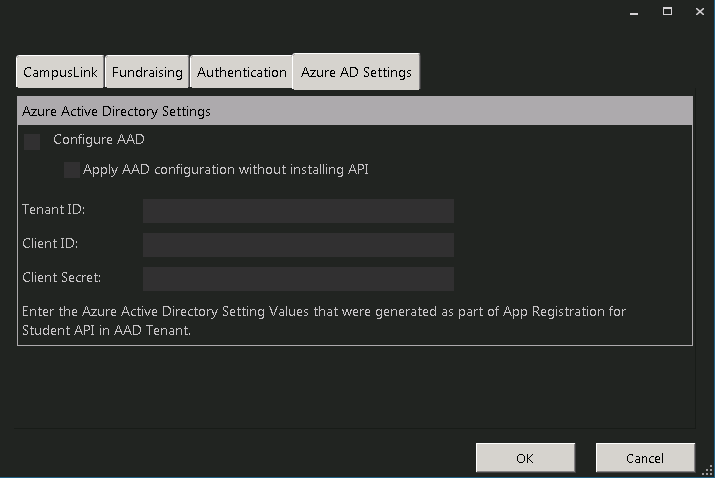Minimize the settings window
Viewport: 715px width, 478px height.
point(634,11)
